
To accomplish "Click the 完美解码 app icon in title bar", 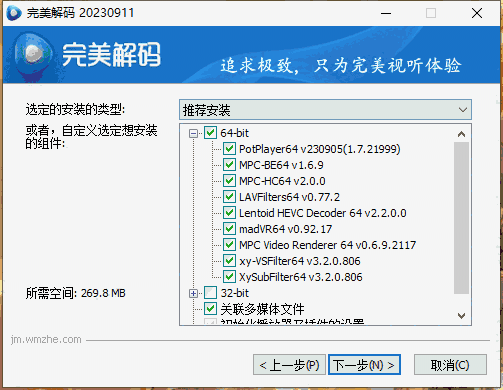I will [14, 13].
